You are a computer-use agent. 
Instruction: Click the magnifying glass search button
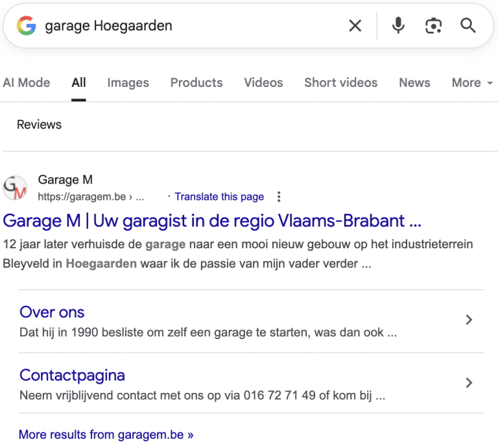pos(468,26)
